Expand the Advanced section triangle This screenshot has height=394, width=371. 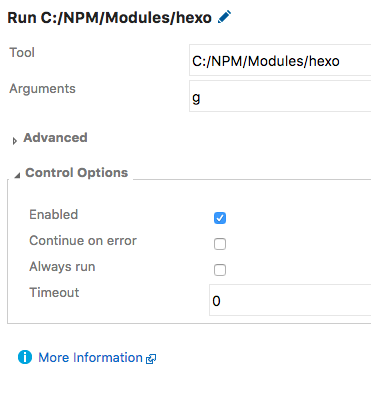point(14,141)
